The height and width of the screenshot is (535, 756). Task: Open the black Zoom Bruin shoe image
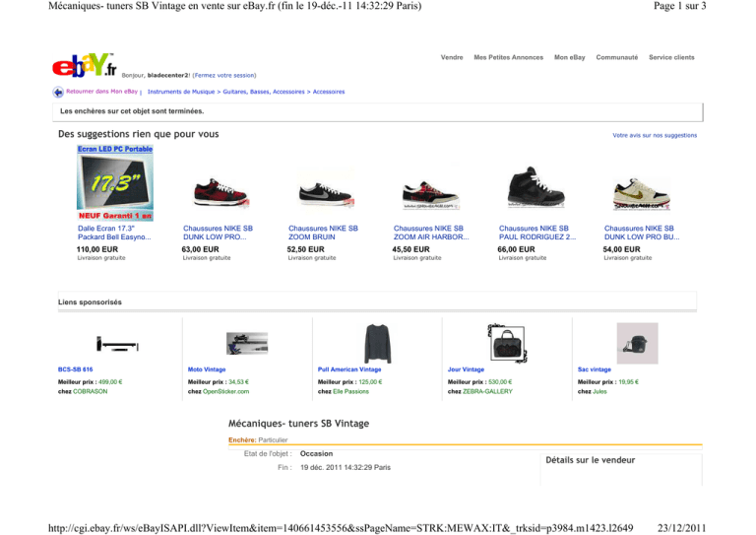(x=326, y=193)
